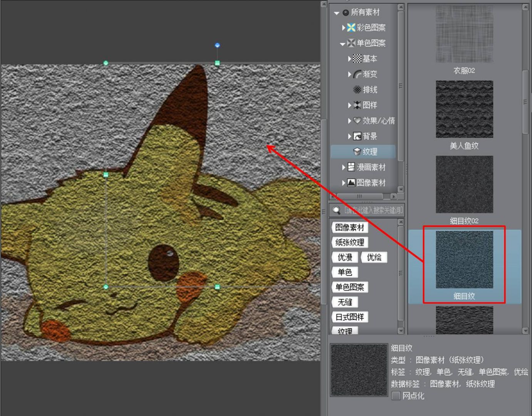532x416 pixels.
Task: Click the left-middle transform handle
Action: (x=106, y=175)
